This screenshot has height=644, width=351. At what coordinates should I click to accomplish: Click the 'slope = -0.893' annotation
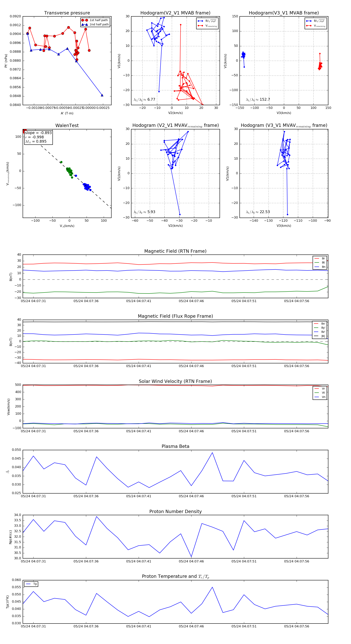38,133
